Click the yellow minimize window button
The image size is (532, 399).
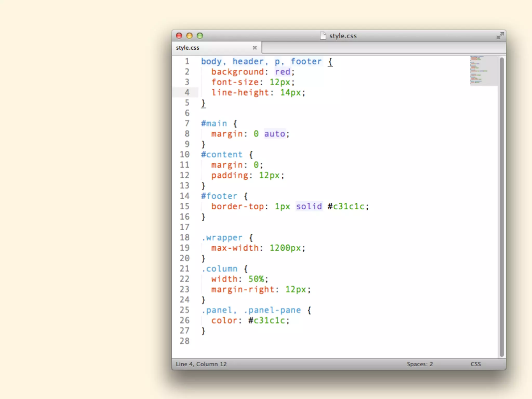point(189,36)
